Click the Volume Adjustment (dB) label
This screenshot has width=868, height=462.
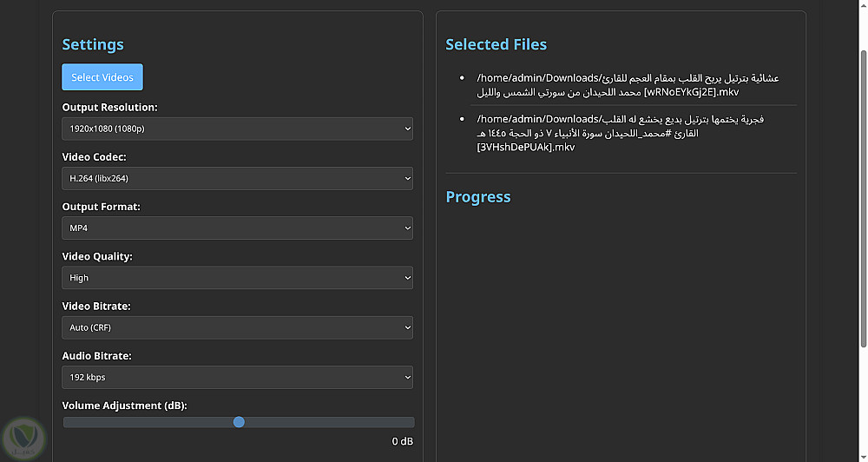pyautogui.click(x=124, y=406)
